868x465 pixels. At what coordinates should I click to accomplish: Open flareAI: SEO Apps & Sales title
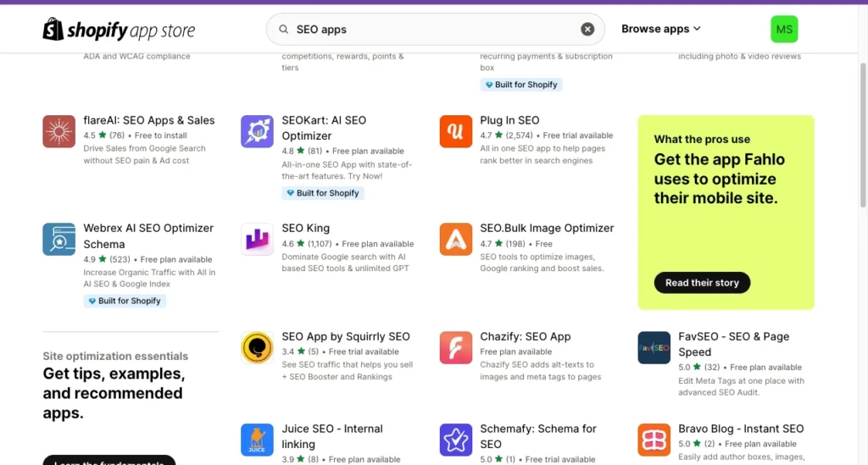pos(149,120)
